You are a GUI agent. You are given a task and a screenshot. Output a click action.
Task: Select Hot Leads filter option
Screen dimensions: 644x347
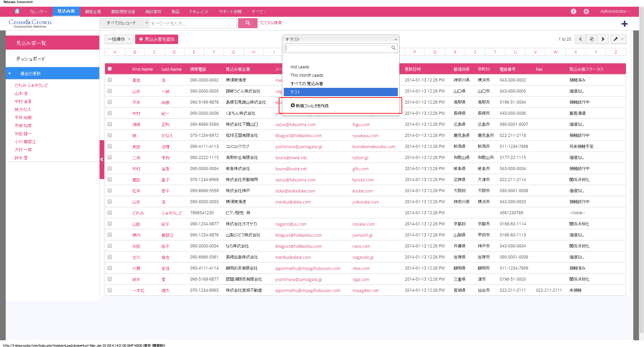tap(300, 67)
